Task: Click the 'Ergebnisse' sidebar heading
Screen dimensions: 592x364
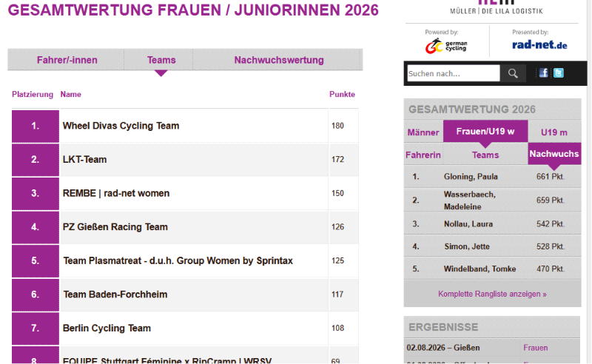Action: (x=443, y=327)
